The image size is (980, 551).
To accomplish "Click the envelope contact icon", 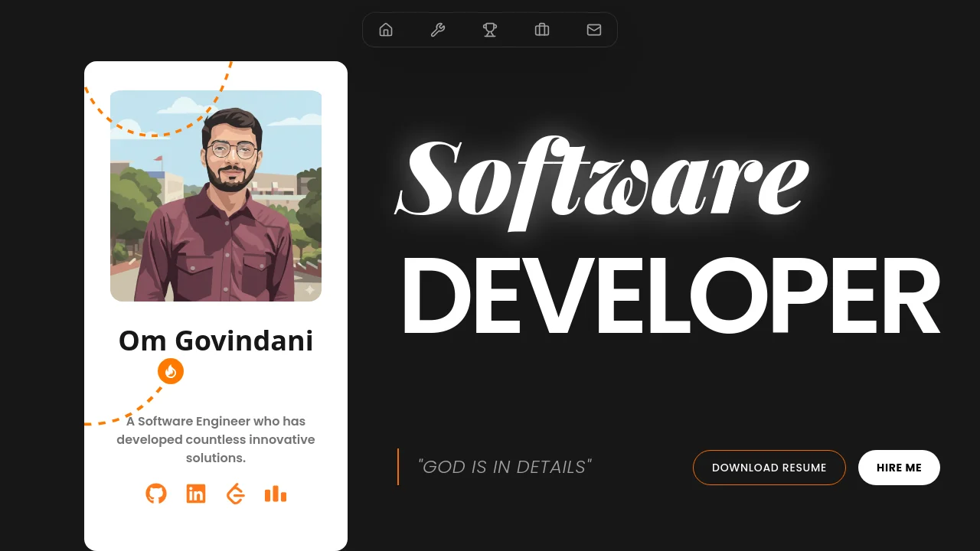I will pos(594,30).
